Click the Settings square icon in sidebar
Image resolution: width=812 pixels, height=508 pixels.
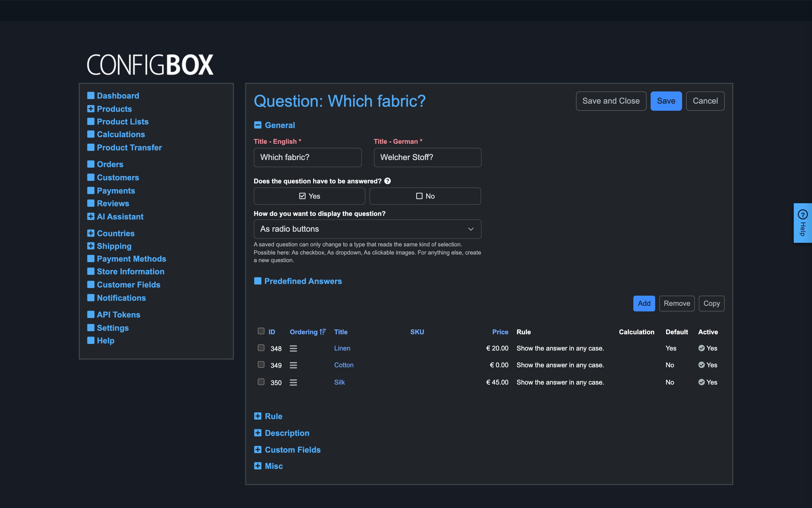[x=91, y=328]
